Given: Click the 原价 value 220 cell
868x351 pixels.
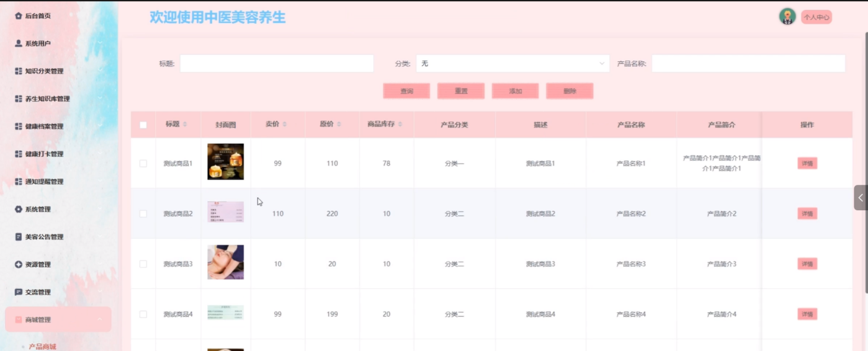Looking at the screenshot, I should pyautogui.click(x=332, y=214).
